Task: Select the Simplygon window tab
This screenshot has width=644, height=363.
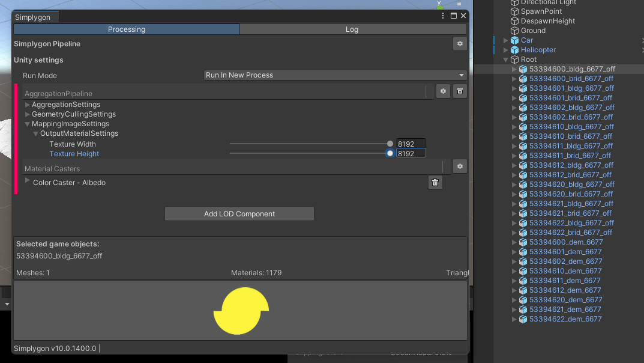Action: coord(35,17)
